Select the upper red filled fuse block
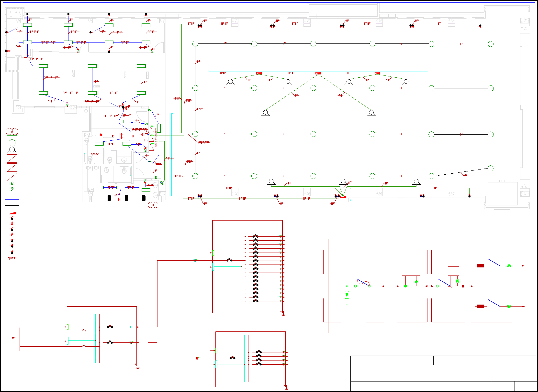The image size is (538, 392). pos(481,266)
